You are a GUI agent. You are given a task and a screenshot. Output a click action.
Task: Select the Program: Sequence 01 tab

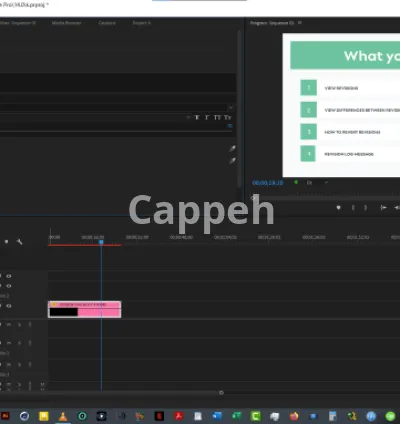272,23
